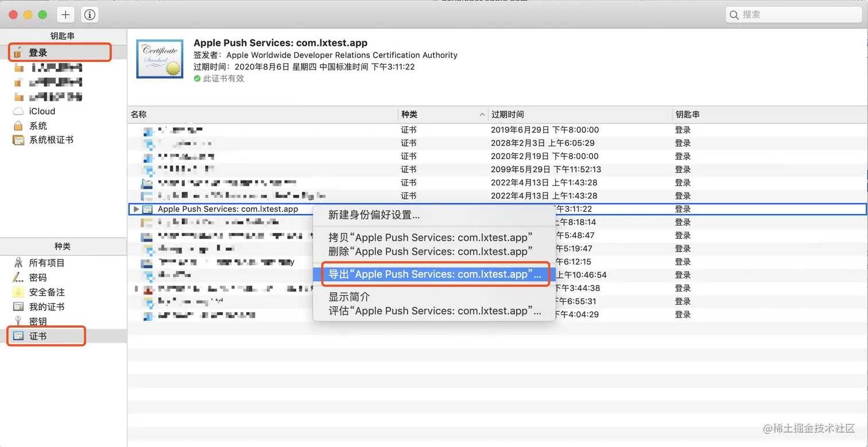
Task: Choose 新建身份偏好设置… from context menu
Action: click(x=374, y=215)
